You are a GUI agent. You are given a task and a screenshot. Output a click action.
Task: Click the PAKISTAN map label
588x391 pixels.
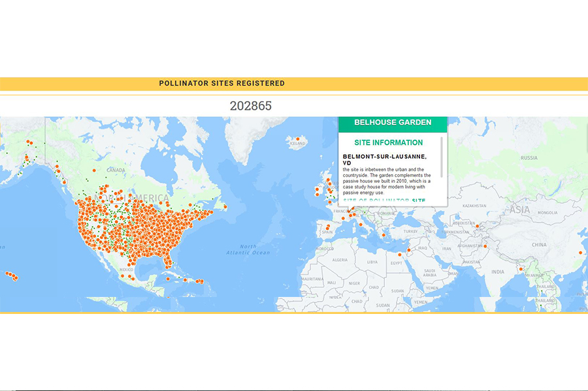(471, 262)
